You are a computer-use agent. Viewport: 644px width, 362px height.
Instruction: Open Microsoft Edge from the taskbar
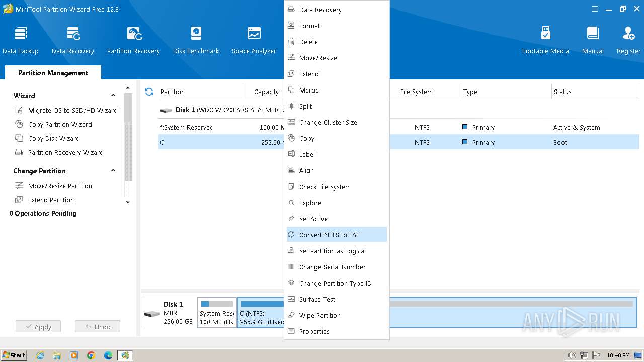click(x=108, y=355)
